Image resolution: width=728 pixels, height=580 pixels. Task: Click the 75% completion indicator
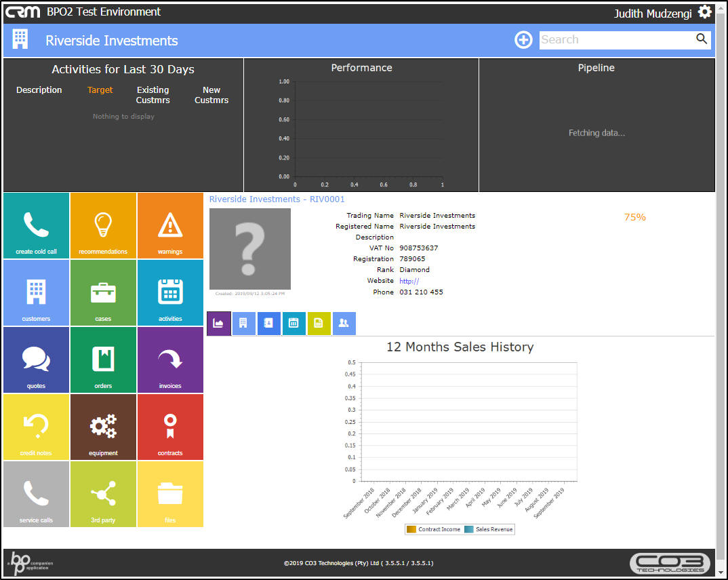click(634, 217)
